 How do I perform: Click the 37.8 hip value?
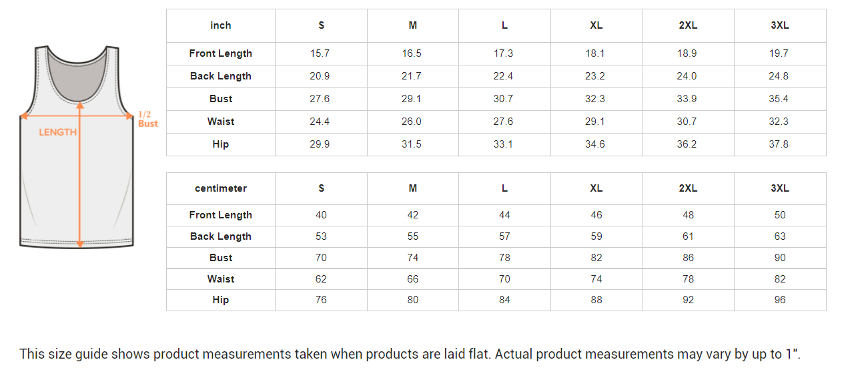(x=779, y=144)
